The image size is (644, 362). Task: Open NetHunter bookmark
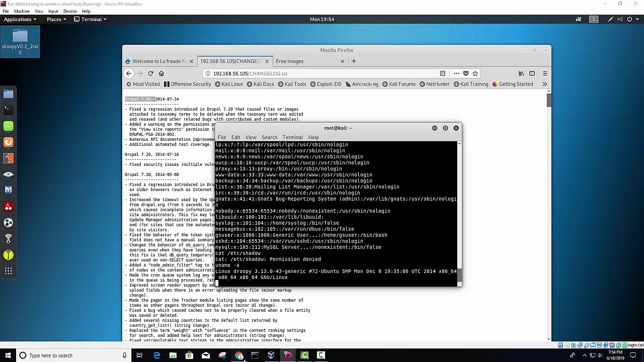point(435,84)
